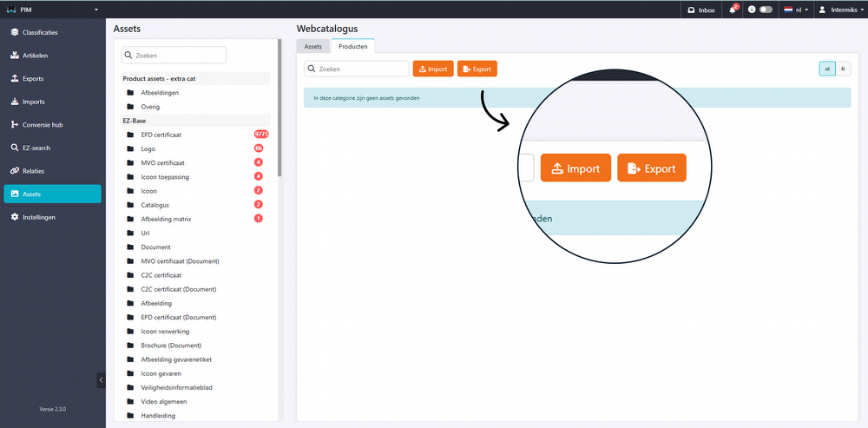
Task: Open the Imports page
Action: (33, 102)
